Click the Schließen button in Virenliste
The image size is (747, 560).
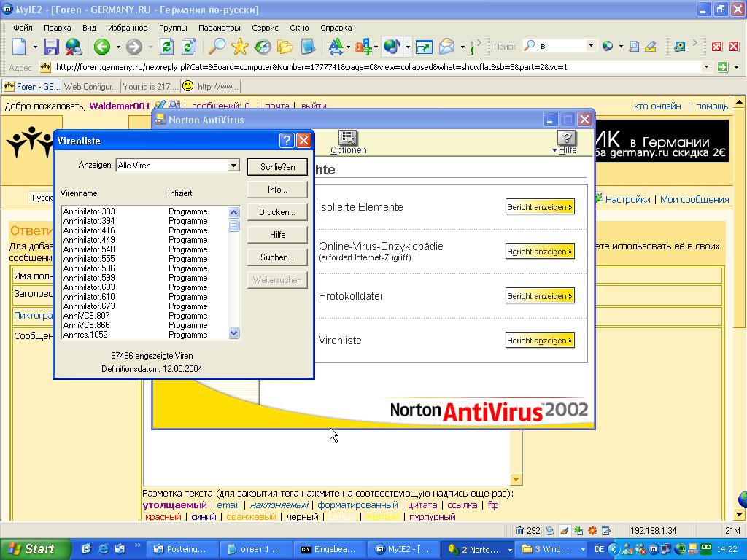coord(277,167)
